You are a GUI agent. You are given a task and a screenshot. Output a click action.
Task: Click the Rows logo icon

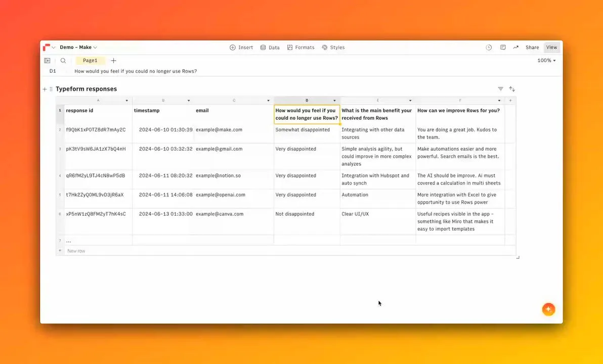point(47,48)
